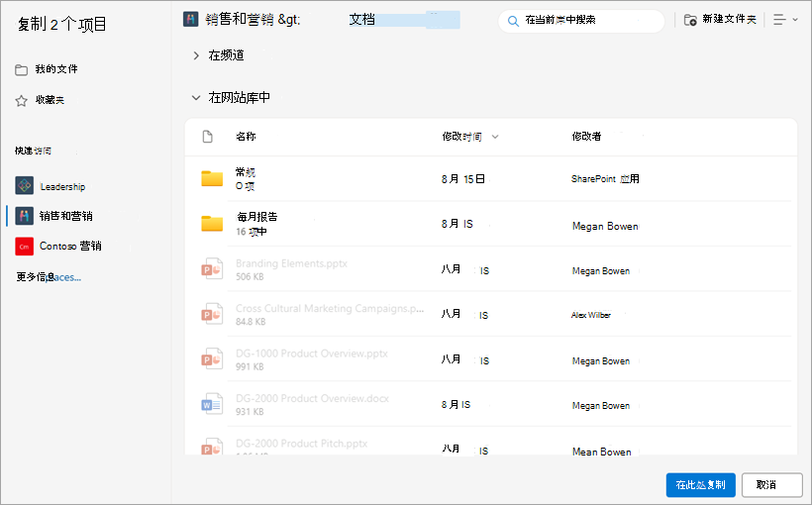The image size is (812, 505).
Task: Click DG-2000 Product Overview.docx file name
Action: [x=312, y=398]
